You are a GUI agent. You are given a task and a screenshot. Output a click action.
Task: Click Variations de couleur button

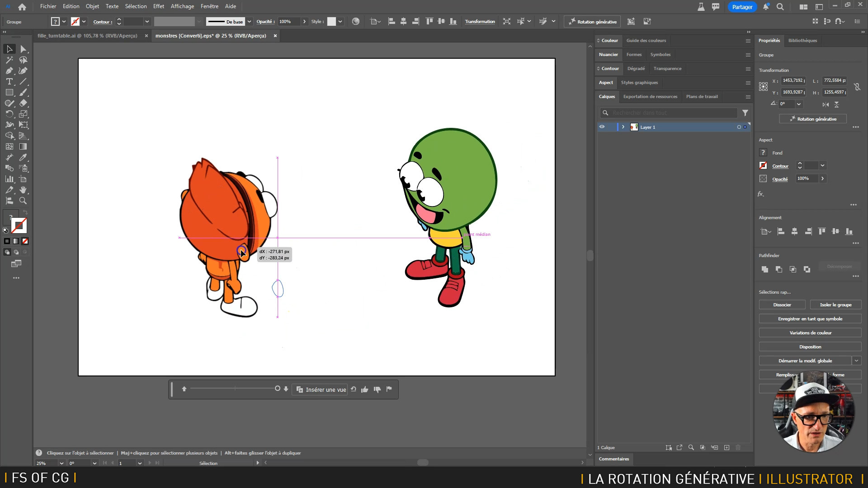point(810,333)
